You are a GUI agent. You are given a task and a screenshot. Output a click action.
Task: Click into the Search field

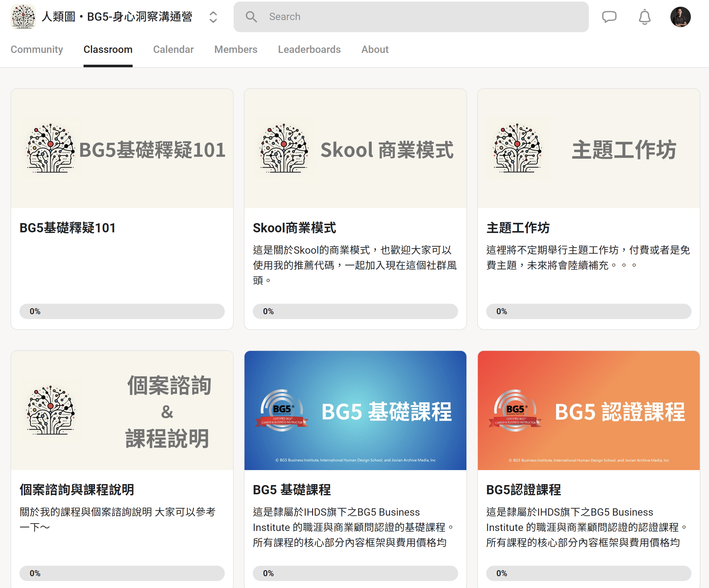point(411,17)
